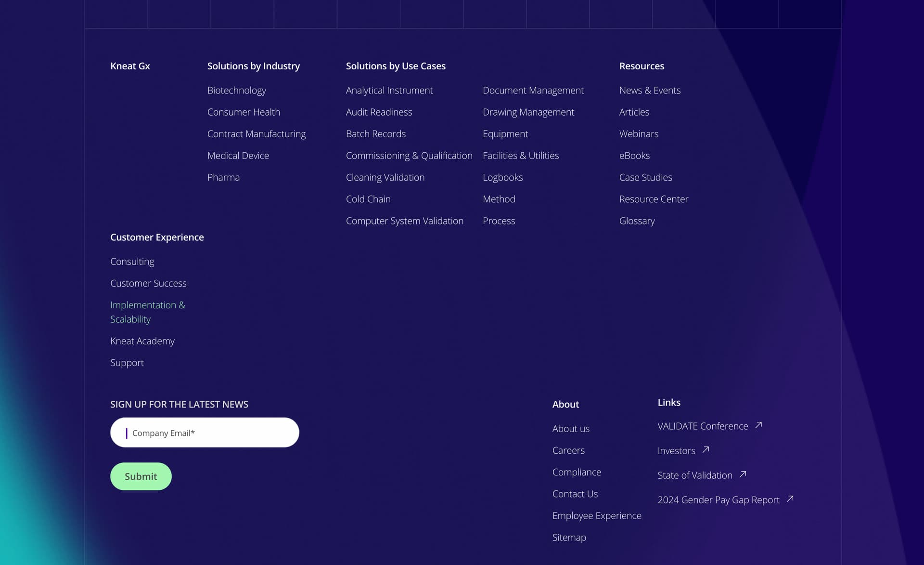Click the Links heading
This screenshot has height=565, width=924.
[x=669, y=402]
